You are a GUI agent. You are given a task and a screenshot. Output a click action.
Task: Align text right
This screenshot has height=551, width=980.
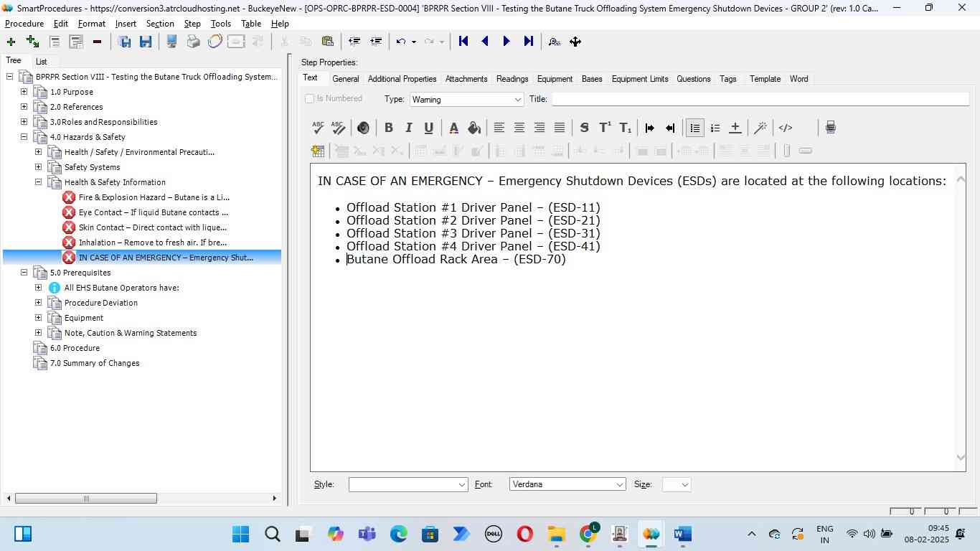[539, 128]
